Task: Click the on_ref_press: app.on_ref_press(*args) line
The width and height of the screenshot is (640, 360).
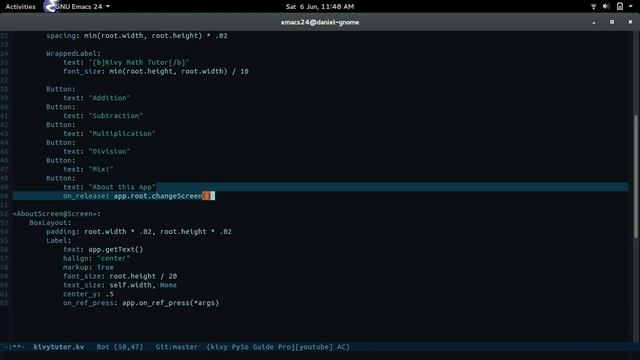Action: coord(141,303)
